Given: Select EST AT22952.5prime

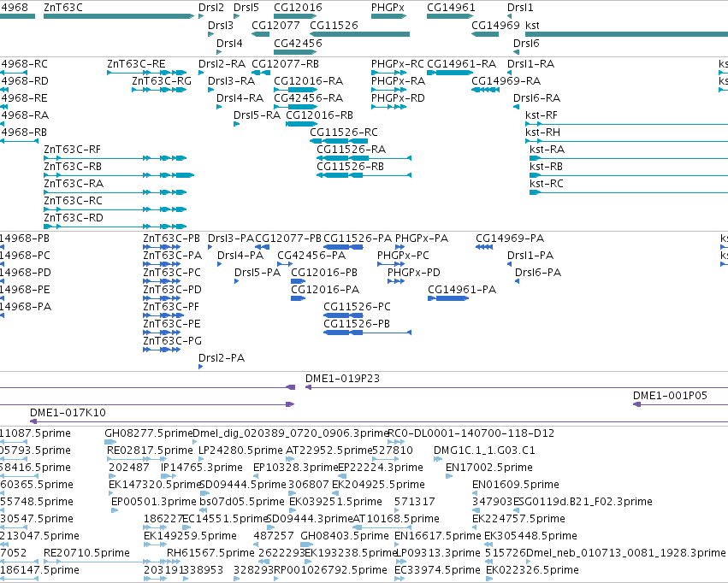Looking at the screenshot, I should click(328, 450).
